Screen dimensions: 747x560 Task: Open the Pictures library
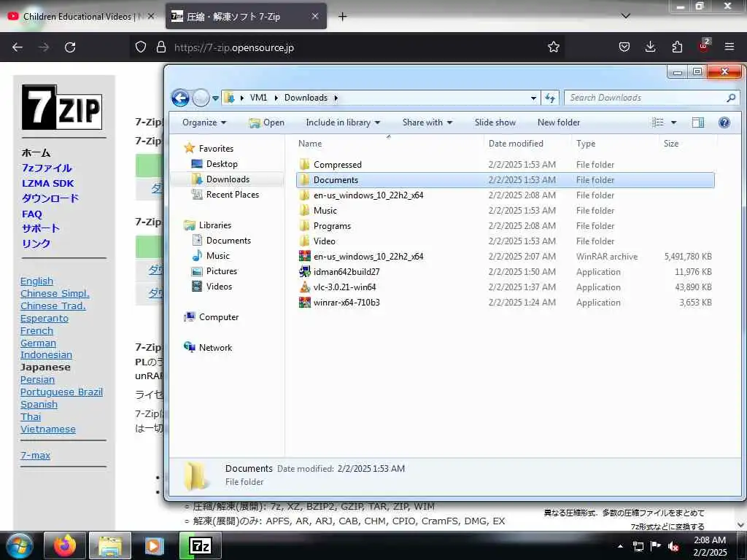[222, 271]
